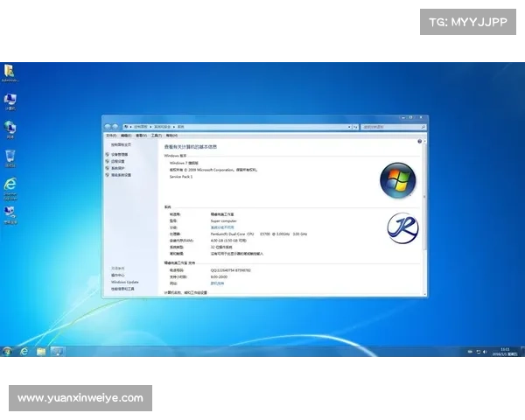The width and height of the screenshot is (525, 420).
Task: Click the taskbar clock and date
Action: point(505,352)
